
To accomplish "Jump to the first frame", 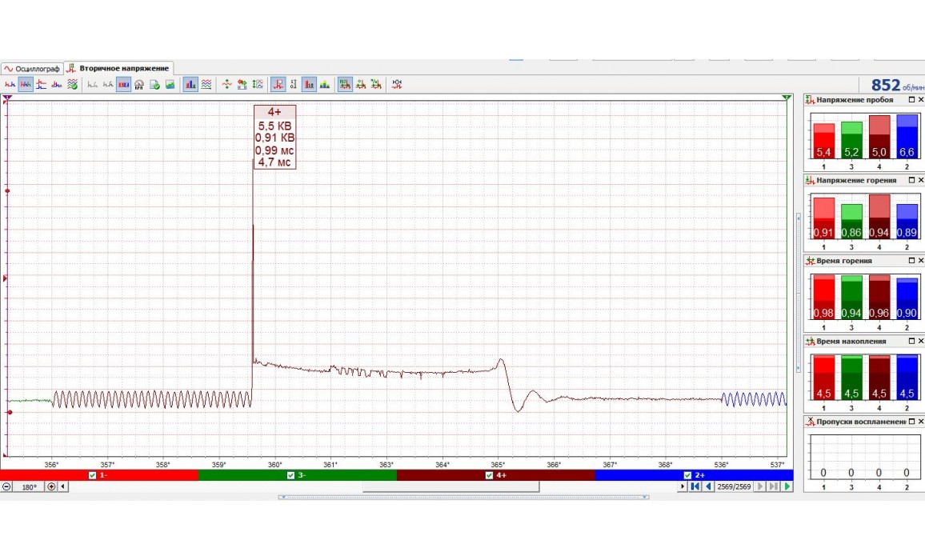I will [695, 486].
